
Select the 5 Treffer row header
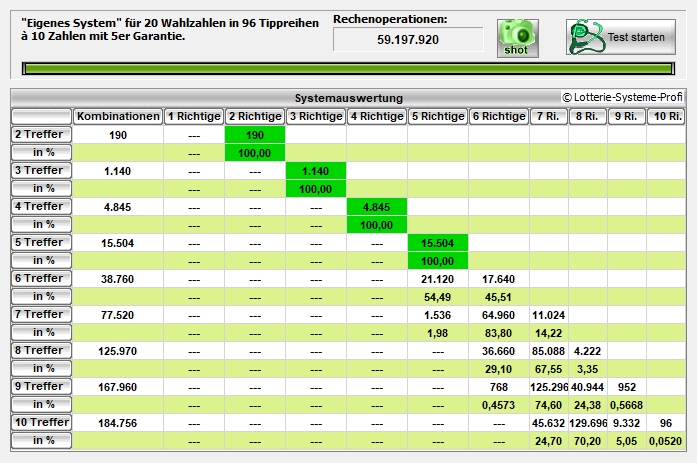(x=41, y=242)
